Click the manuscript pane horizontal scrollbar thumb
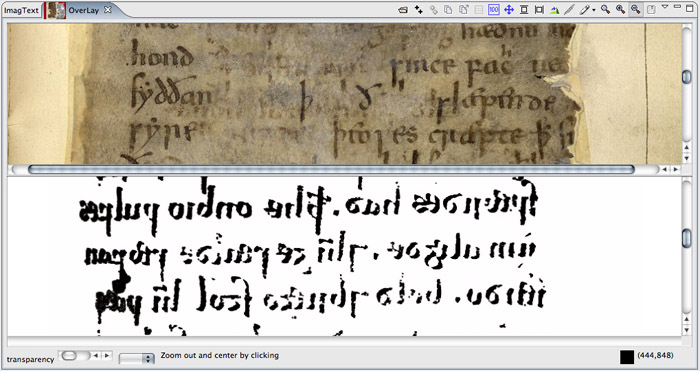Screen dimensions: 700x371 pos(331,169)
